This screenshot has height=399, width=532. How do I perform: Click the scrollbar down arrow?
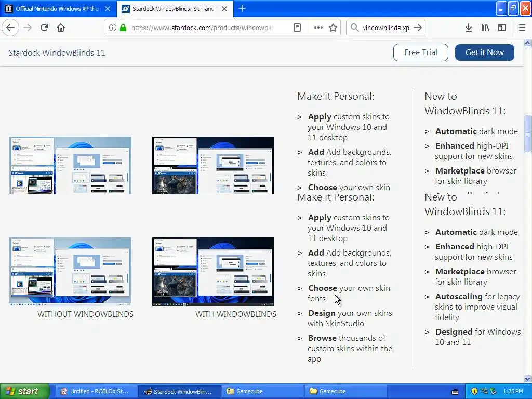coord(527,379)
